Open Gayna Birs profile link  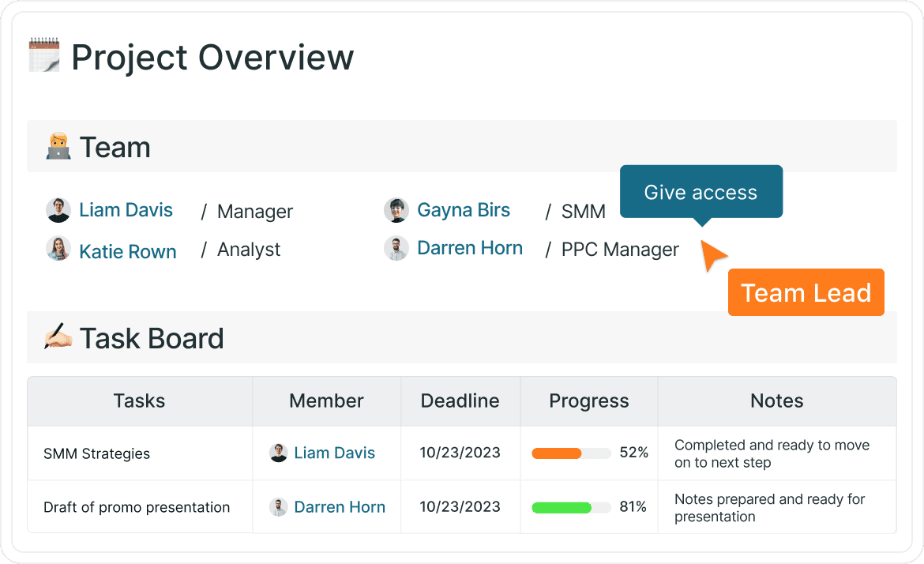click(x=464, y=210)
